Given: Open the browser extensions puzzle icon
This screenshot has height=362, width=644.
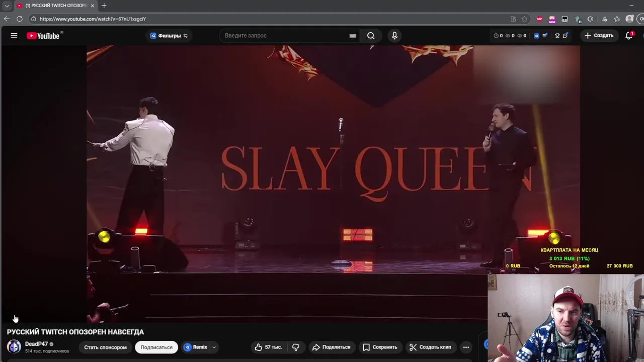Looking at the screenshot, I should (590, 19).
